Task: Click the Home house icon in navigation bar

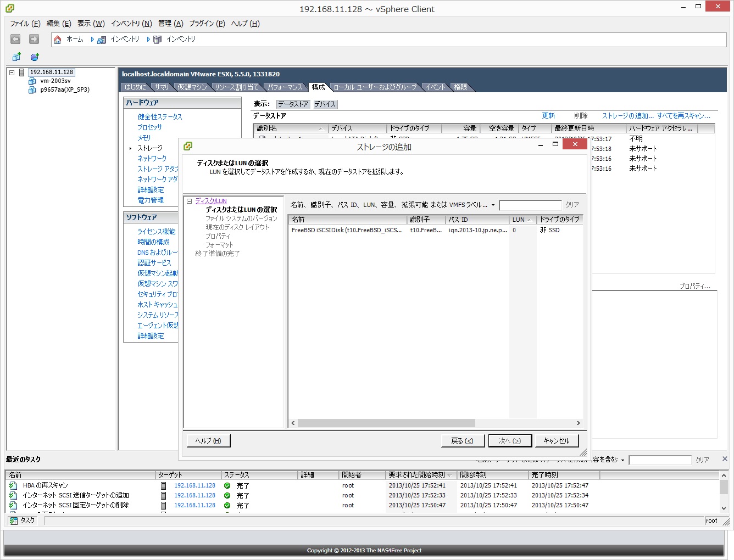Action: (58, 40)
